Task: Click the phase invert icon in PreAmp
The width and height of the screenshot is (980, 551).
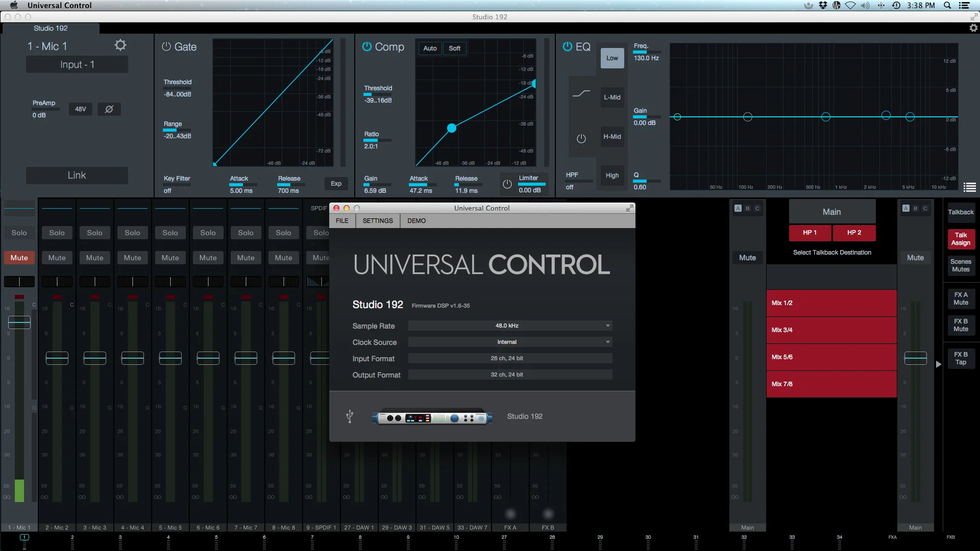Action: click(109, 109)
